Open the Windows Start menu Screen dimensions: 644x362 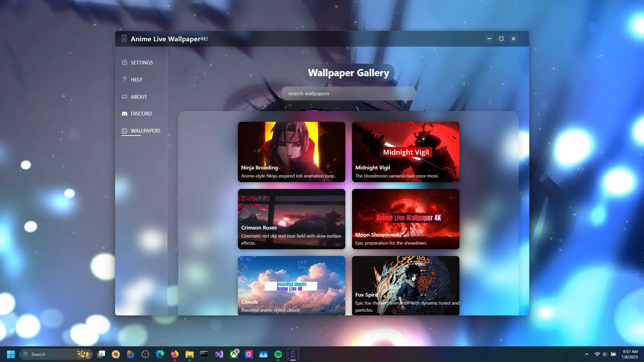tap(11, 354)
